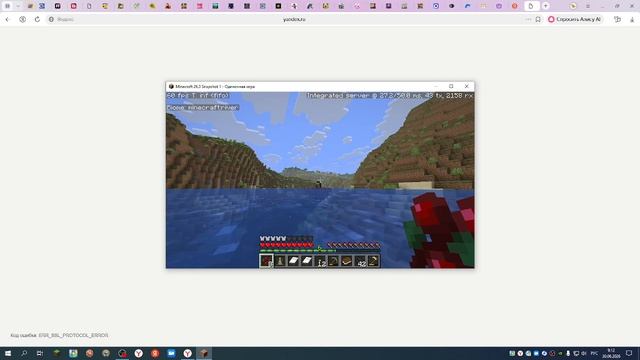Image resolution: width=640 pixels, height=360 pixels.
Task: Click the ERR_SSL_PROTOCOL_ERROR error code text
Action: click(73, 335)
